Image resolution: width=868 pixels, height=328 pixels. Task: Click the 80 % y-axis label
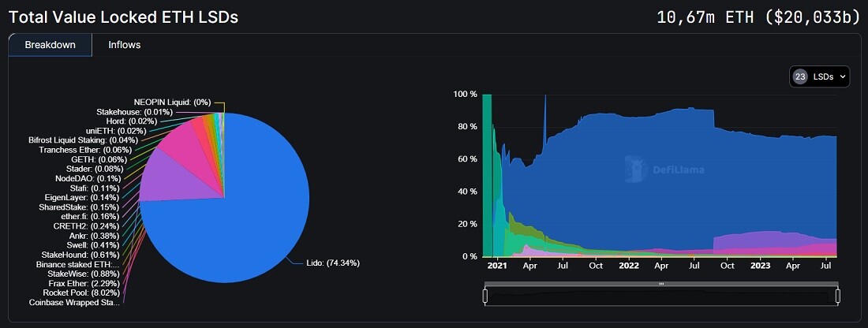point(467,127)
